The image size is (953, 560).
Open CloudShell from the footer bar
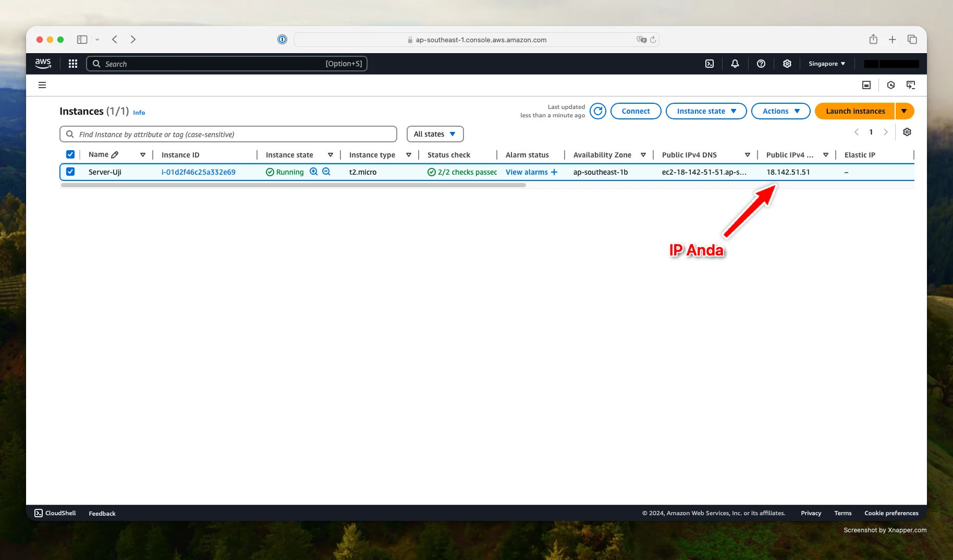[x=55, y=513]
